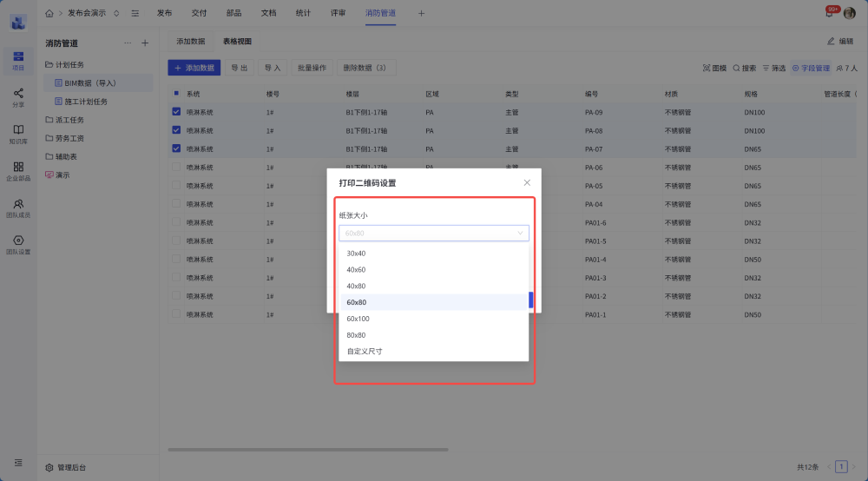Add a new item beside 消防管道 panel title
This screenshot has width=868, height=481.
pos(145,43)
